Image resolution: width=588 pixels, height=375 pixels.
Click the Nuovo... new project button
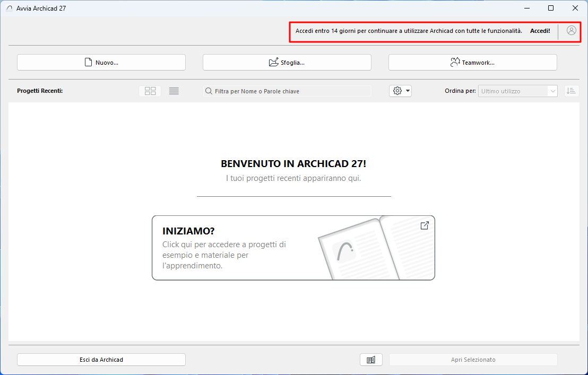[101, 63]
